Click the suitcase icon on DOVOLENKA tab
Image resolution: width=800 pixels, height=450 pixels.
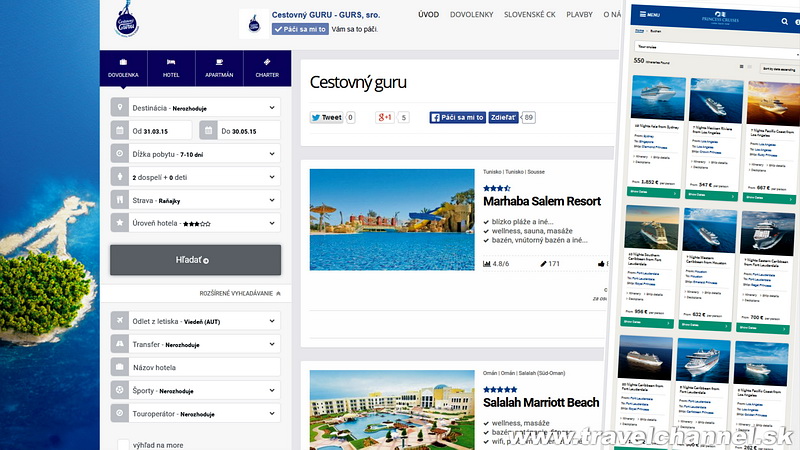coord(123,62)
